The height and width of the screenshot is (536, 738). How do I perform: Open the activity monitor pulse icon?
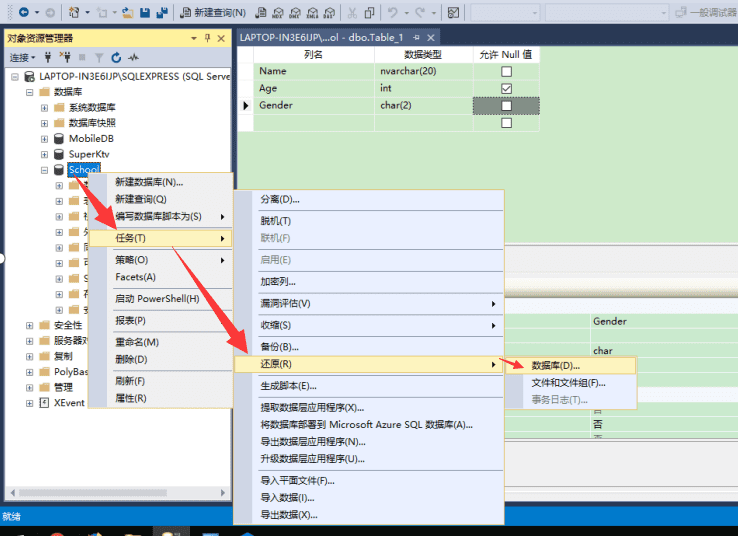(x=134, y=57)
